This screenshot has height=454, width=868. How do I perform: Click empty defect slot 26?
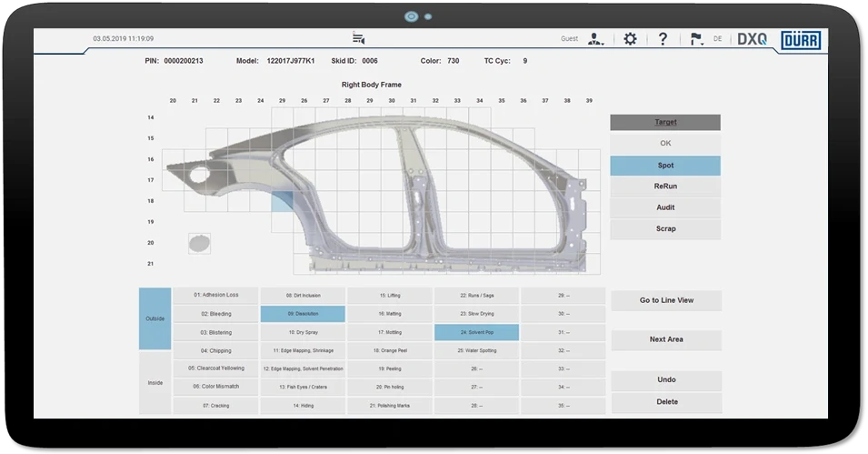[x=476, y=368]
